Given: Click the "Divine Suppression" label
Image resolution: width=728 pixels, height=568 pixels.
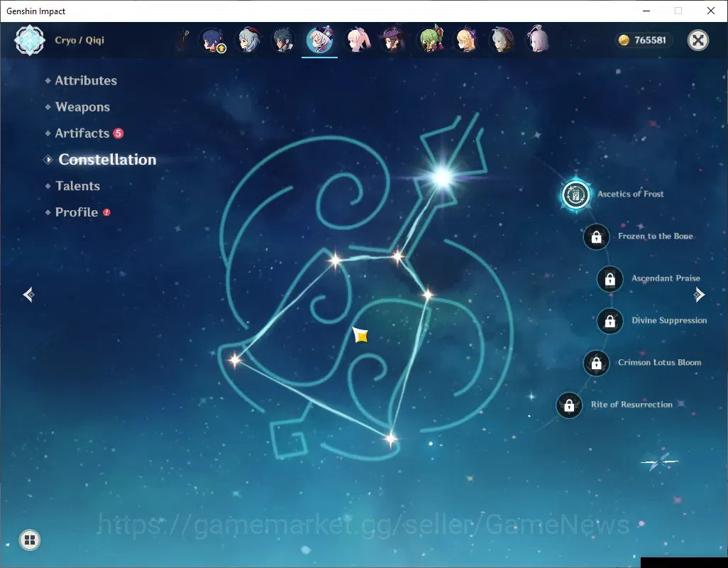Looking at the screenshot, I should pyautogui.click(x=669, y=320).
